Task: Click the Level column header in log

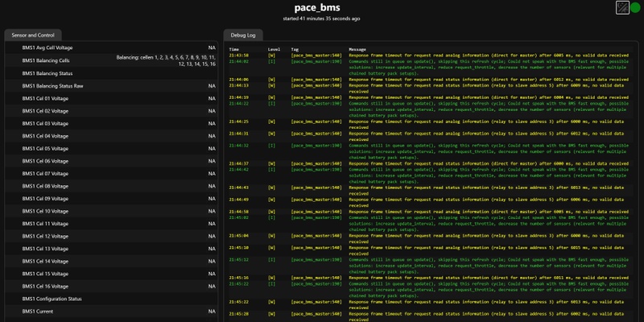Action: tap(274, 49)
